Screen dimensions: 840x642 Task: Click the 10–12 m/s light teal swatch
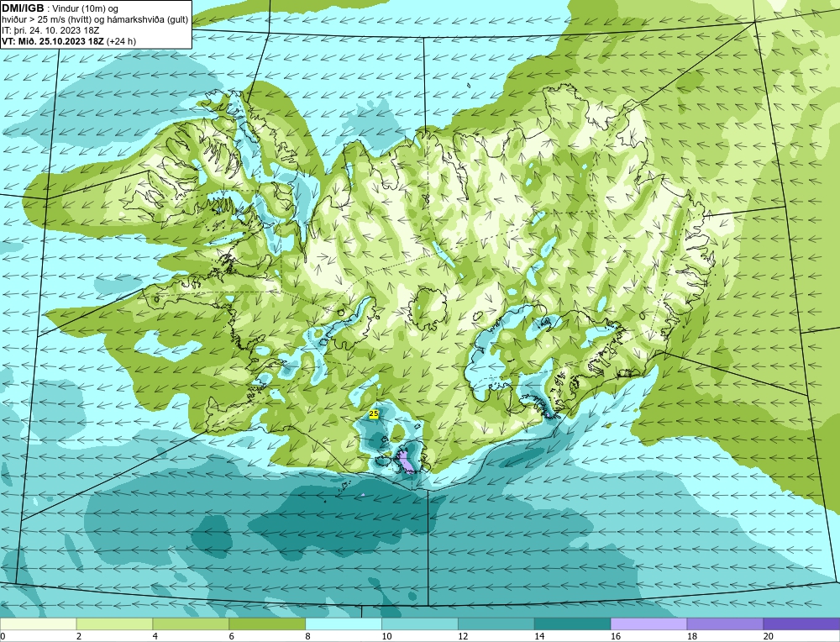(420, 624)
